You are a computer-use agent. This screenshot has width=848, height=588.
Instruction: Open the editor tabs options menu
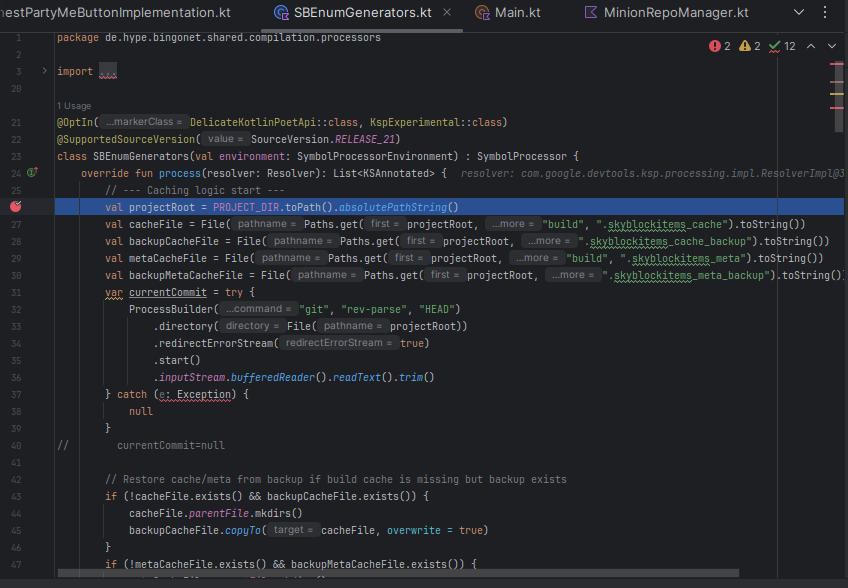(825, 12)
